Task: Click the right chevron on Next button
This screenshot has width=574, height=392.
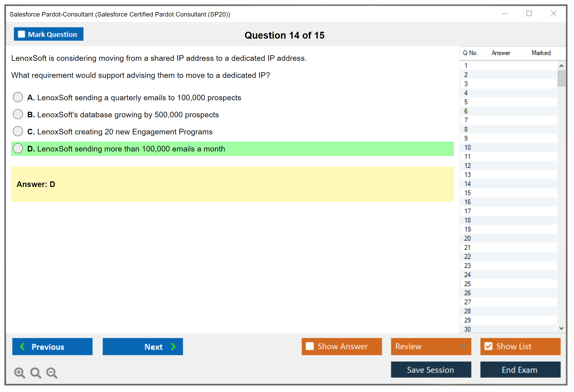Action: pyautogui.click(x=173, y=346)
